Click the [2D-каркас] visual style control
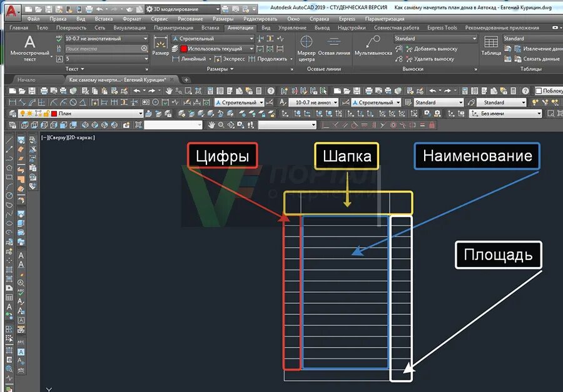 coord(81,138)
